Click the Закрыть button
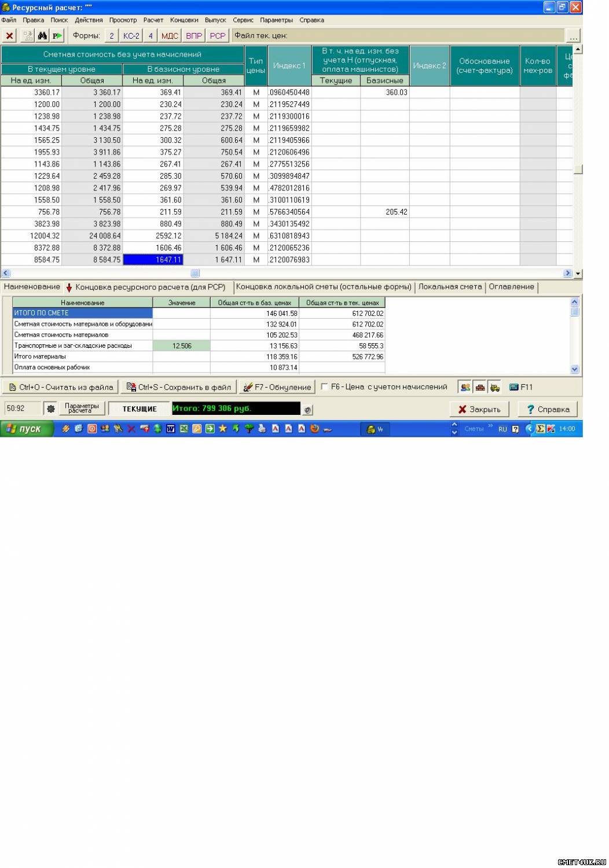609x868 pixels. tap(479, 409)
